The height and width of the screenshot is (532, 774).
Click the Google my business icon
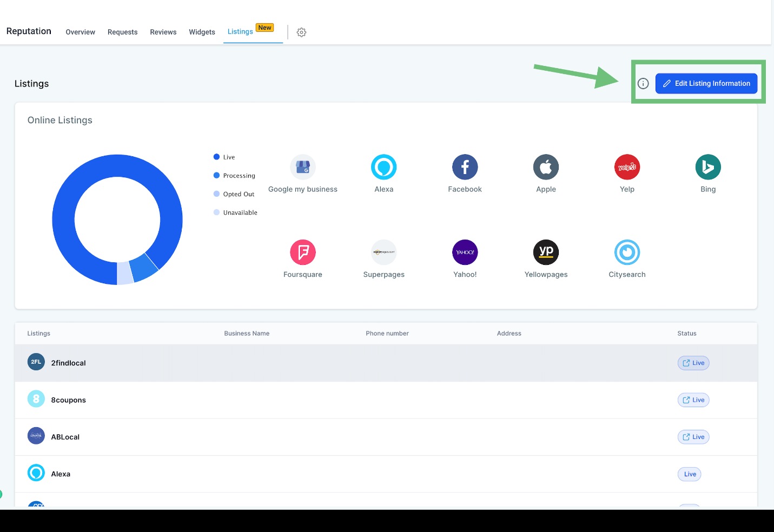click(303, 167)
